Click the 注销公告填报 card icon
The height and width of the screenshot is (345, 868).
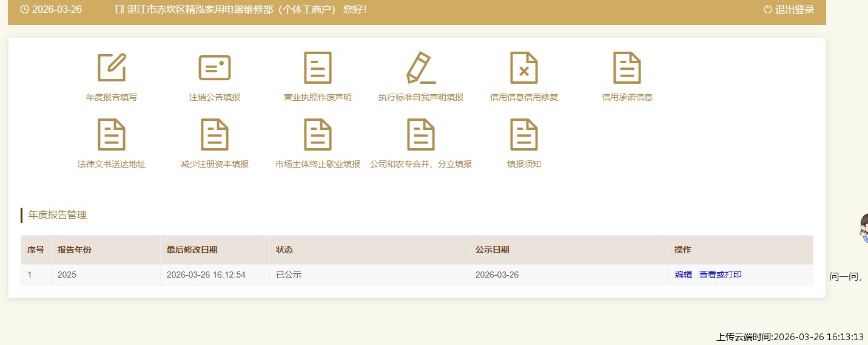(215, 67)
